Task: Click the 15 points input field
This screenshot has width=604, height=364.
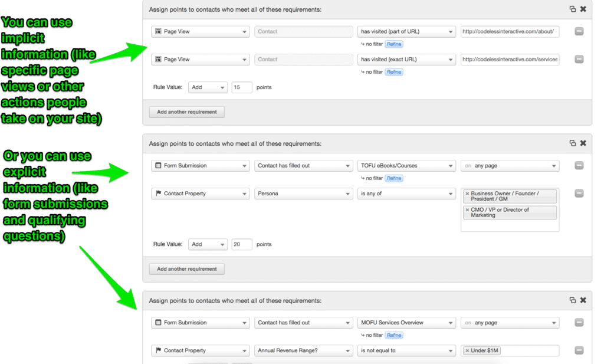Action: (x=242, y=87)
